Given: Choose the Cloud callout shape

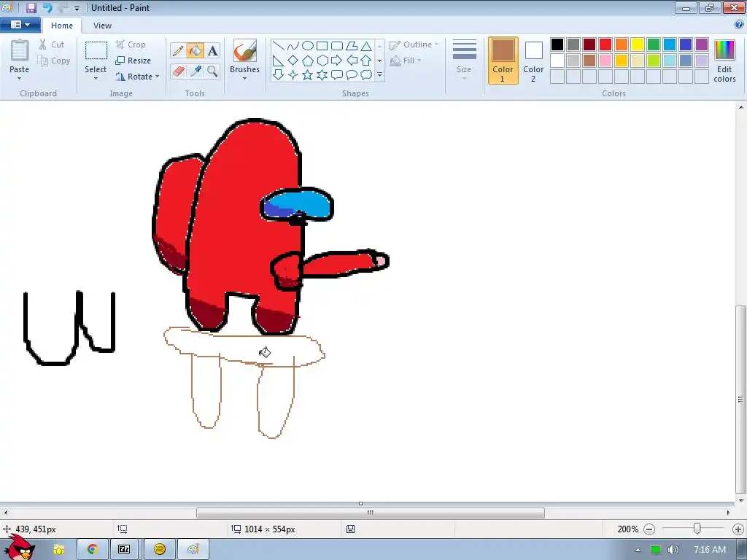Looking at the screenshot, I should tap(366, 75).
